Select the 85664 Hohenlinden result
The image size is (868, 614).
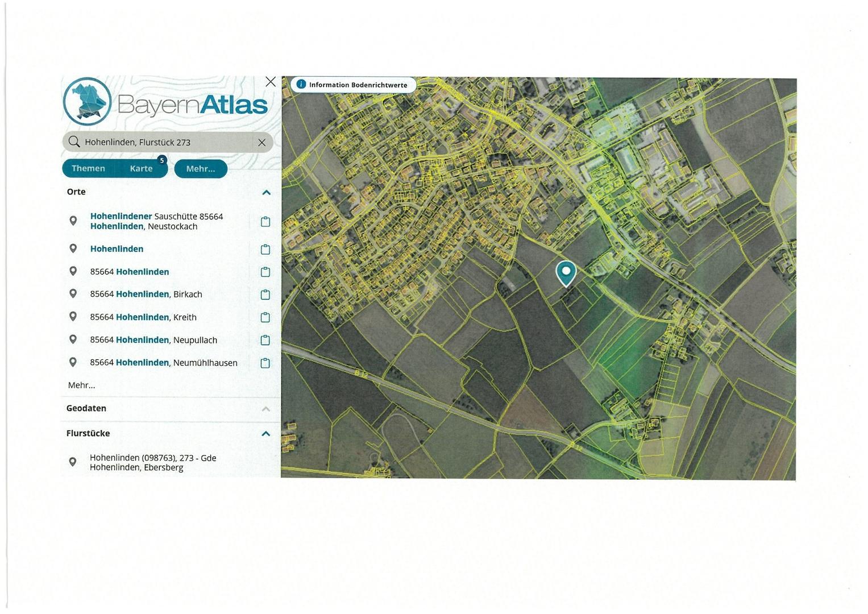click(129, 272)
